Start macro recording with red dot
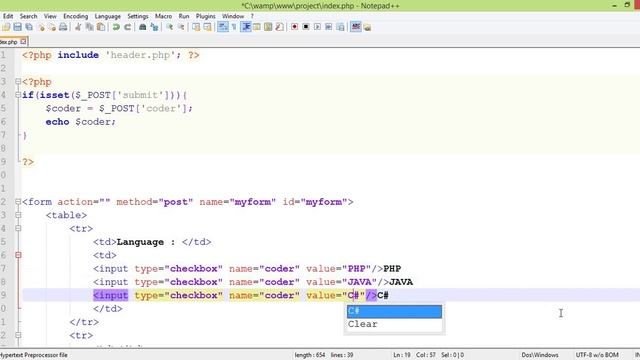 tap(294, 27)
